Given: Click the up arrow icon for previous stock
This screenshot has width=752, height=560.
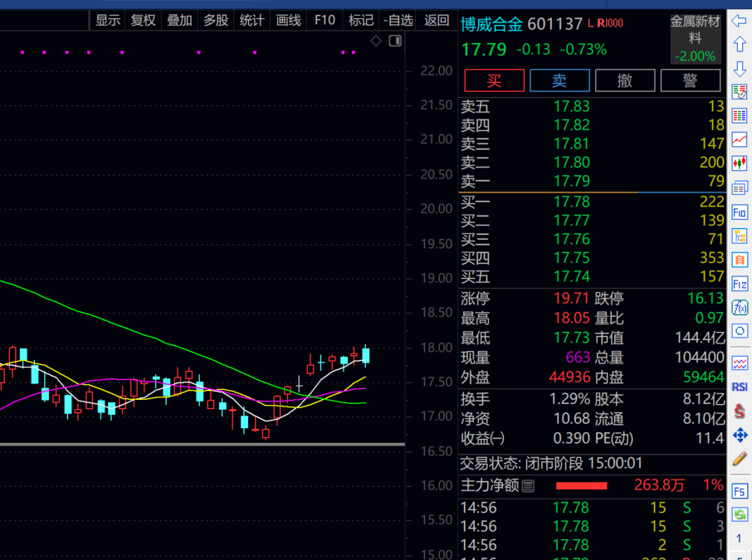Looking at the screenshot, I should click(739, 44).
